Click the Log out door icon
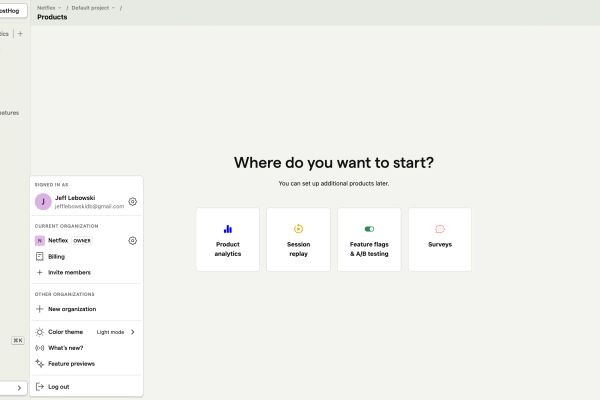 tap(39, 387)
